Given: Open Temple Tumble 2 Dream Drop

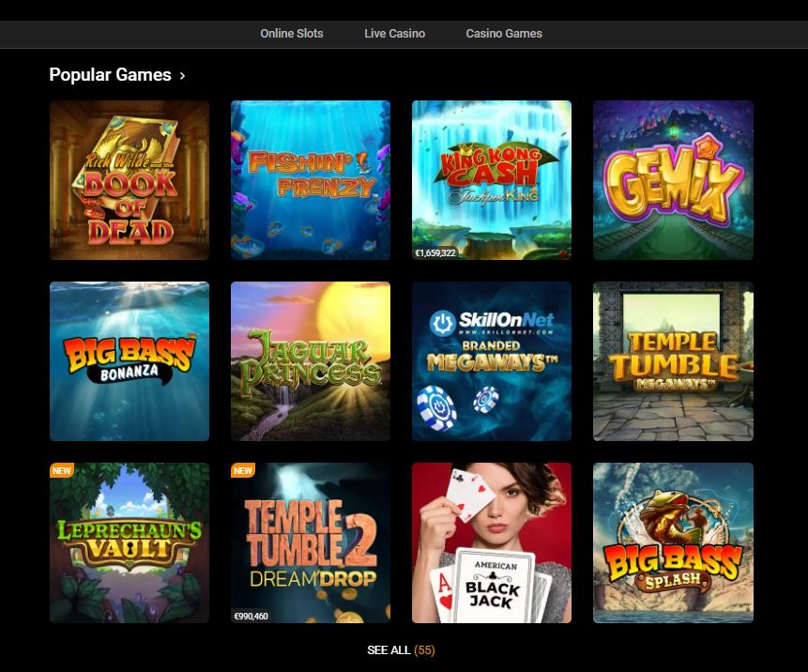Looking at the screenshot, I should point(311,542).
